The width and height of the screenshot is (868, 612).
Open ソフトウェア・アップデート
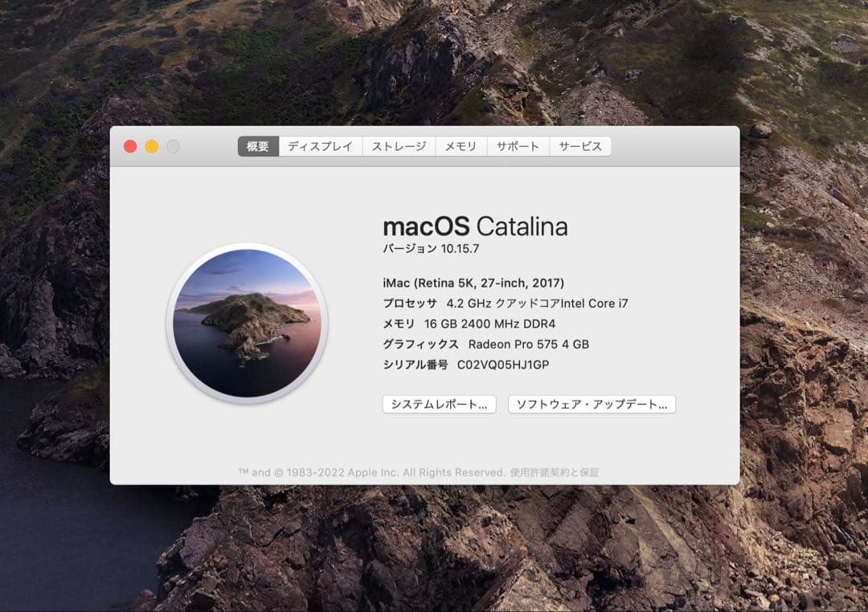pyautogui.click(x=592, y=404)
